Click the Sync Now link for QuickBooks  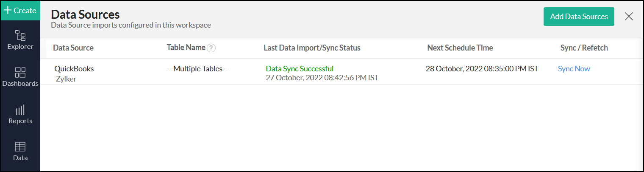point(574,69)
